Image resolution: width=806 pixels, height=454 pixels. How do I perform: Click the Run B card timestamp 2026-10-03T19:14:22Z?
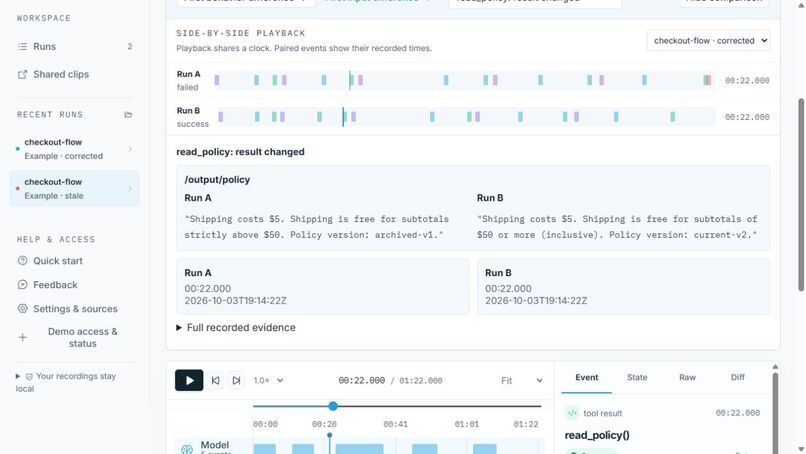[536, 301]
